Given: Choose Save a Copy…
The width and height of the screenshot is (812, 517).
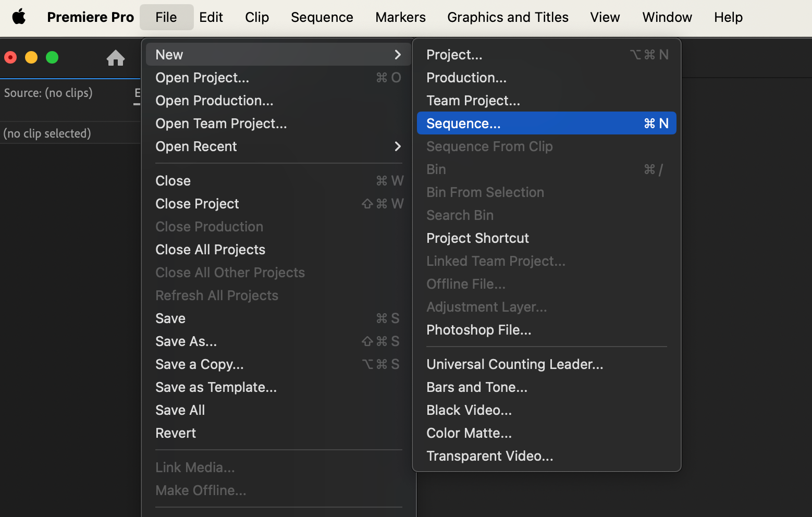Looking at the screenshot, I should [x=278, y=364].
